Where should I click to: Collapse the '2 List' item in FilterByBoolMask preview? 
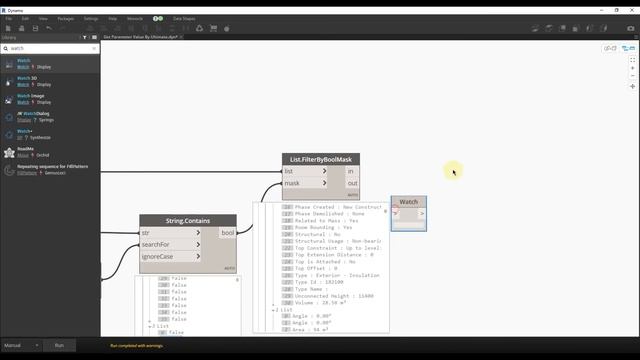273,310
